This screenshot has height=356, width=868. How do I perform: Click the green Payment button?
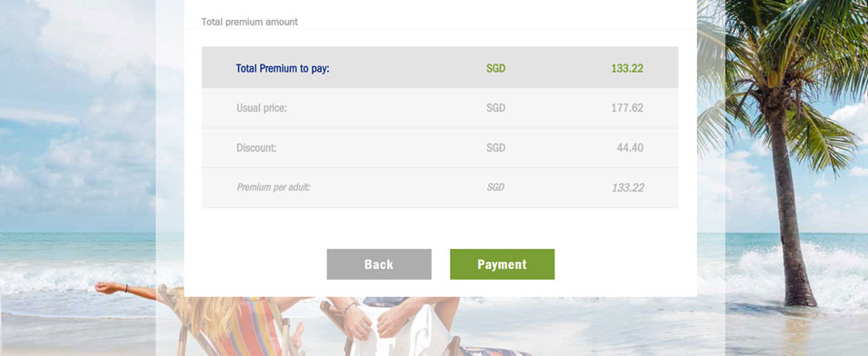(502, 264)
